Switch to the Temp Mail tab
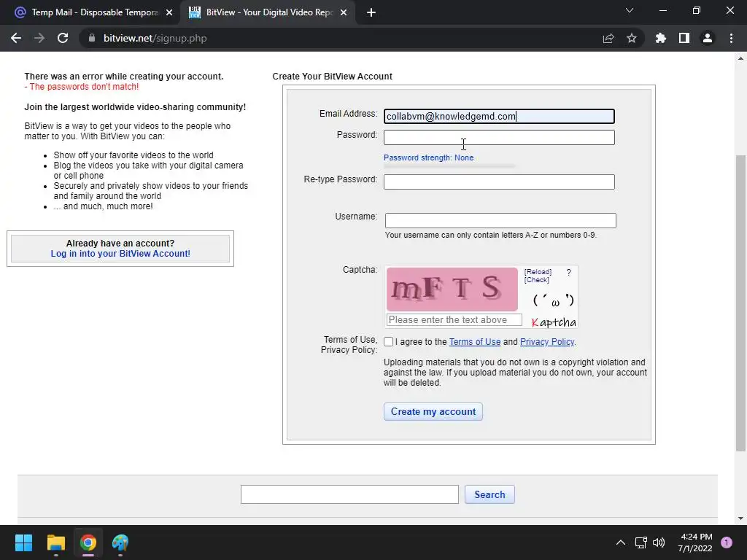 pyautogui.click(x=94, y=12)
